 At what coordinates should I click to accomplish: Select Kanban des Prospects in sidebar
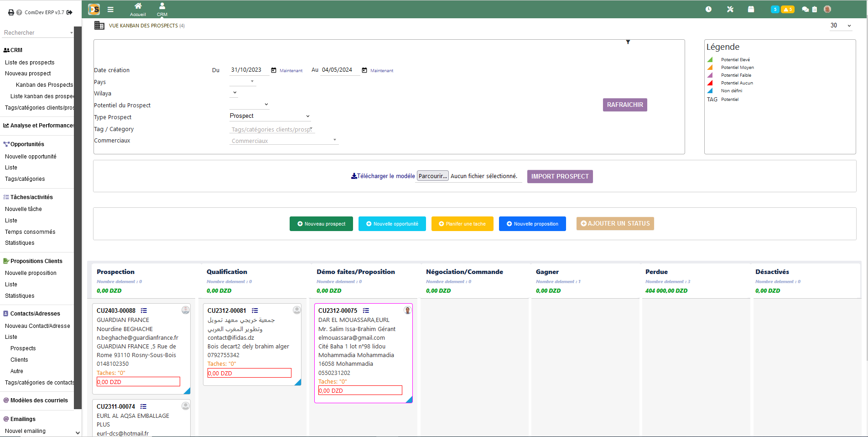44,85
